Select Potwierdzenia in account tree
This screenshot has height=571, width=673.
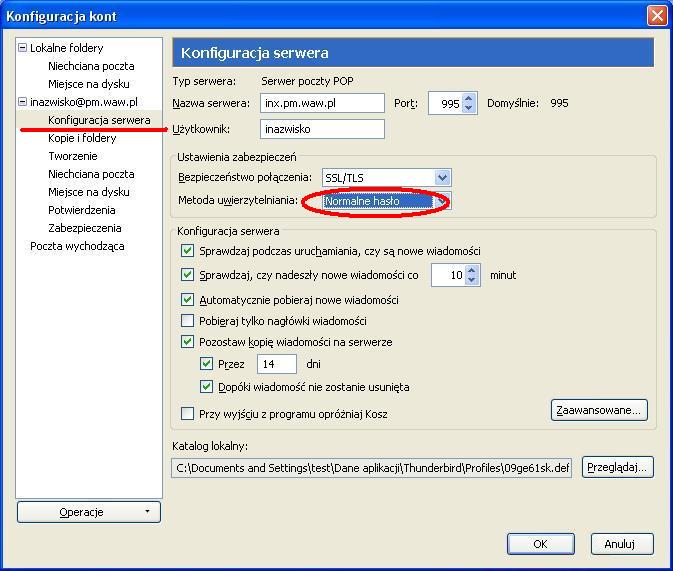point(82,210)
